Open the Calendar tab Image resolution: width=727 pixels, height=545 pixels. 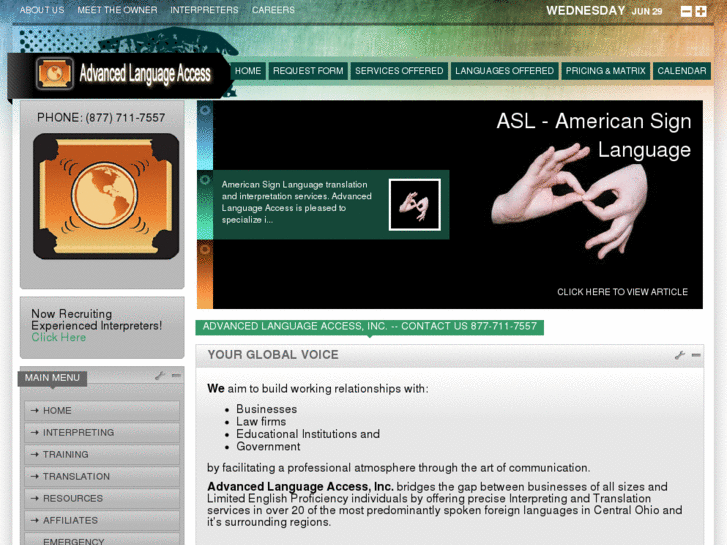[x=682, y=71]
